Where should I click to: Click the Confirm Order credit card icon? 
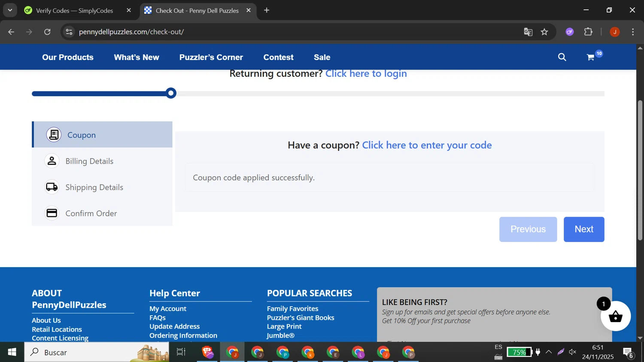[x=52, y=213]
